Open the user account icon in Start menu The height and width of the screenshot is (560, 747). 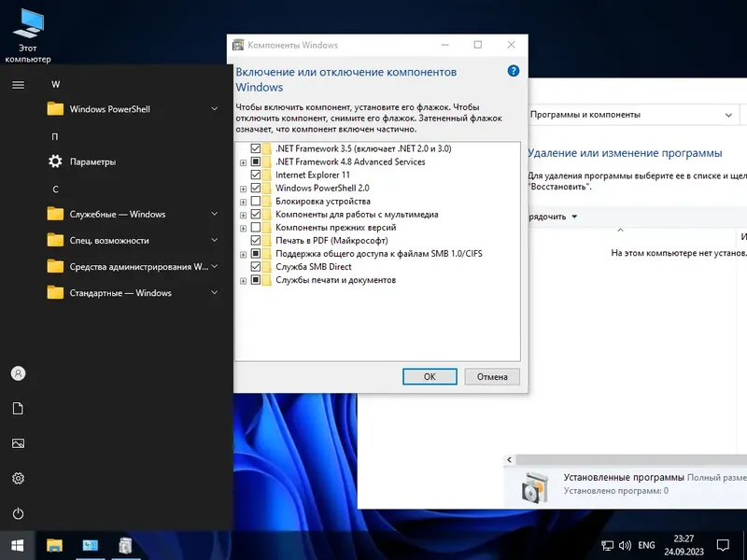(17, 373)
